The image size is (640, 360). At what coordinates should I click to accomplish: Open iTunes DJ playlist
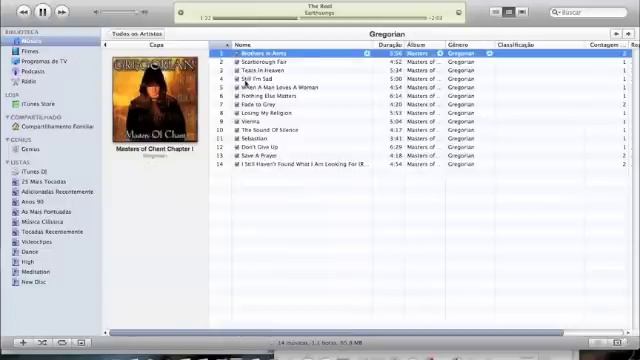[x=34, y=172]
